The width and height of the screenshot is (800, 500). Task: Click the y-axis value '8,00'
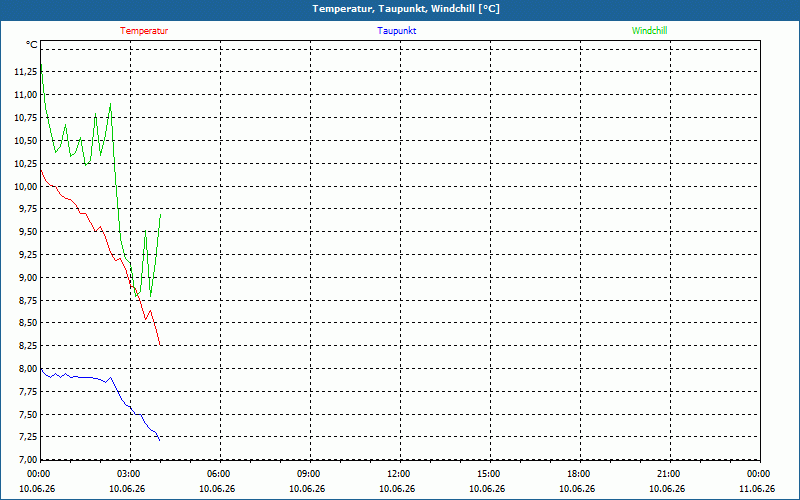28,369
